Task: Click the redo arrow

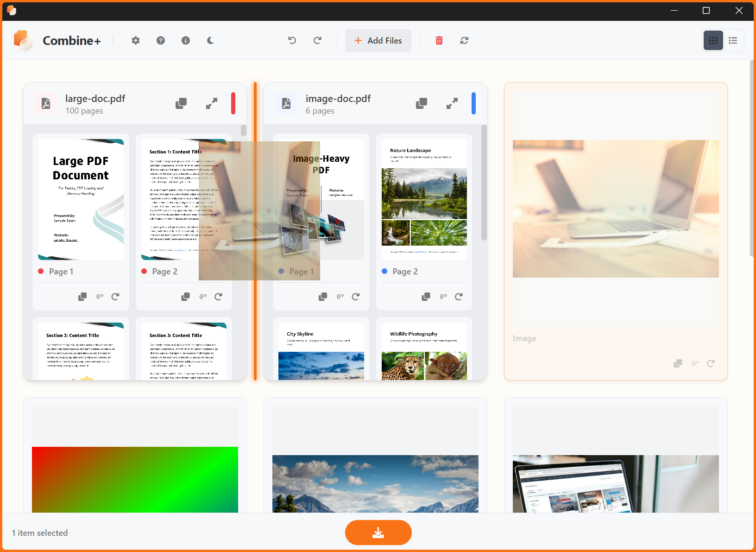Action: [x=317, y=41]
